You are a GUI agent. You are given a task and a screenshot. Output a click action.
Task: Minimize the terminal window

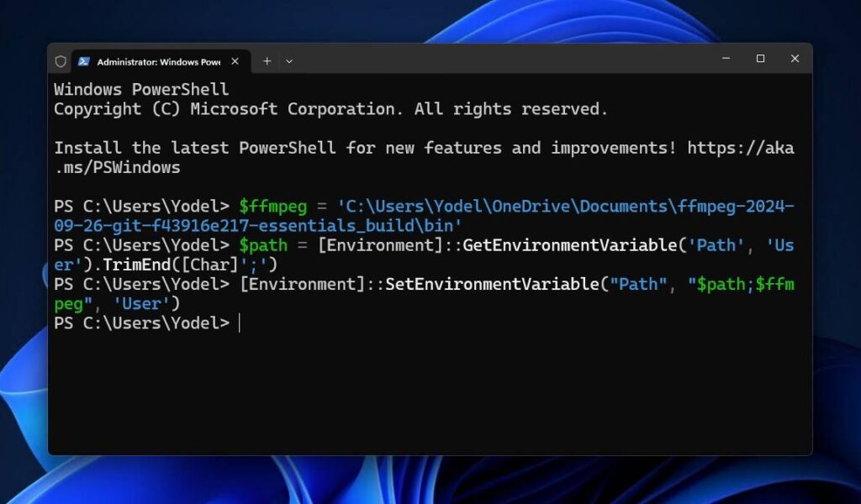[726, 59]
